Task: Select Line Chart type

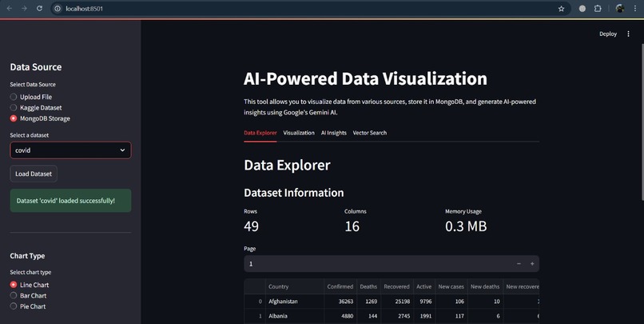Action: pyautogui.click(x=29, y=285)
